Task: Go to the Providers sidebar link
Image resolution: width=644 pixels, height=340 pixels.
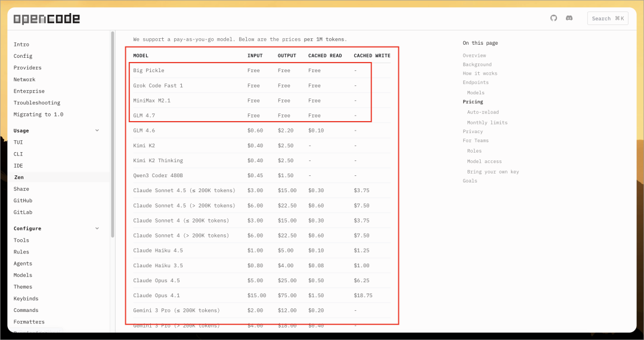Action: coord(27,68)
